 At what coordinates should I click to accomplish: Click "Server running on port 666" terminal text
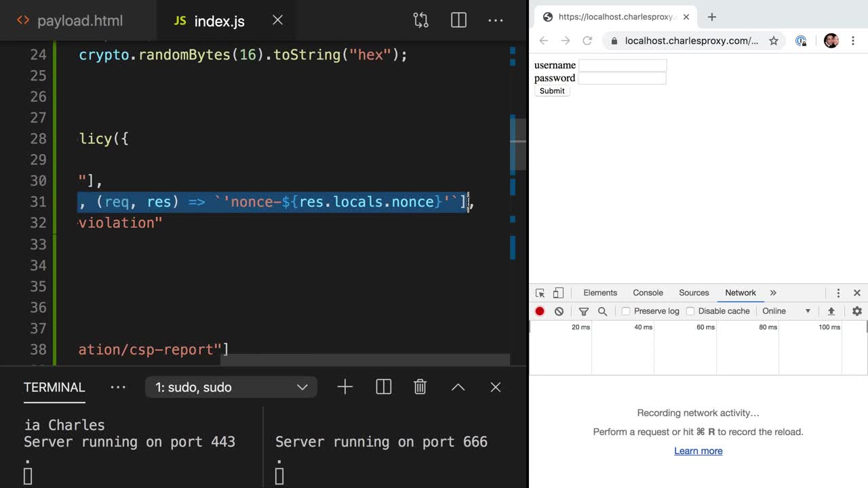[x=381, y=442]
